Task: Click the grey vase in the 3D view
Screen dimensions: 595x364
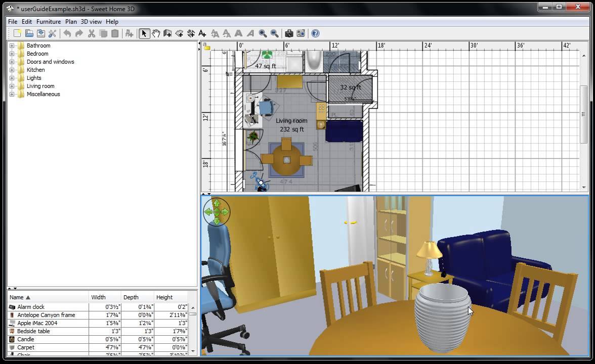Action: pos(442,317)
